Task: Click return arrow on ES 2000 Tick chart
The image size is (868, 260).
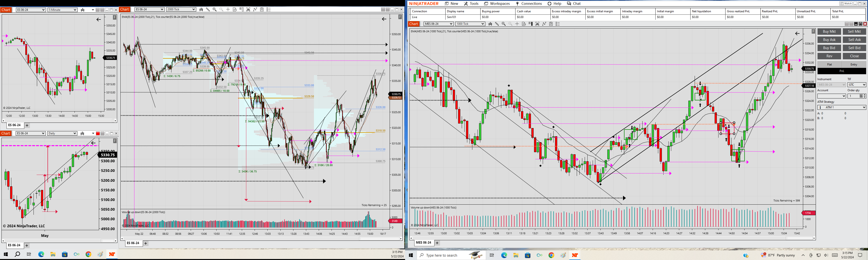Action: click(384, 19)
